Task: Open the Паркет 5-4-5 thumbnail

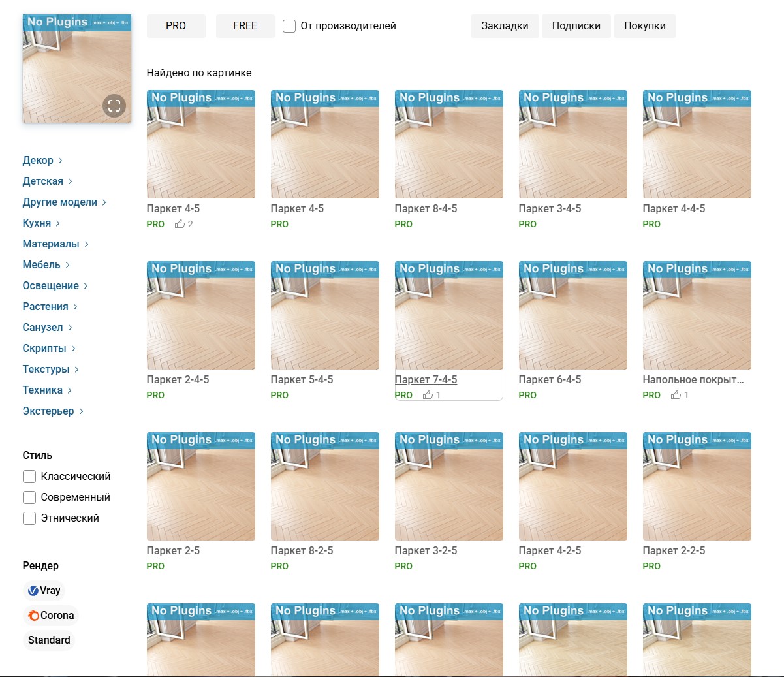Action: (325, 315)
